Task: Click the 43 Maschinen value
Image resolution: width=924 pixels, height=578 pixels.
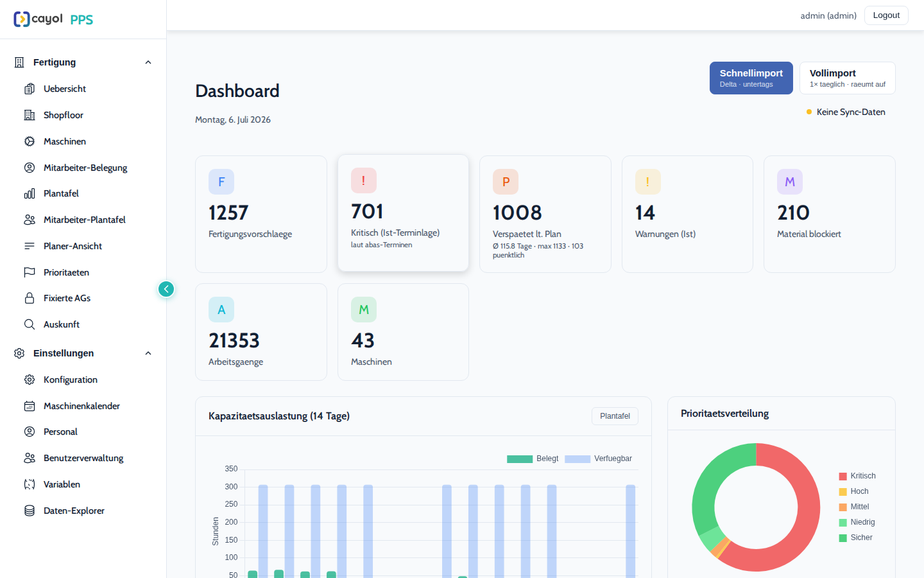Action: (363, 340)
